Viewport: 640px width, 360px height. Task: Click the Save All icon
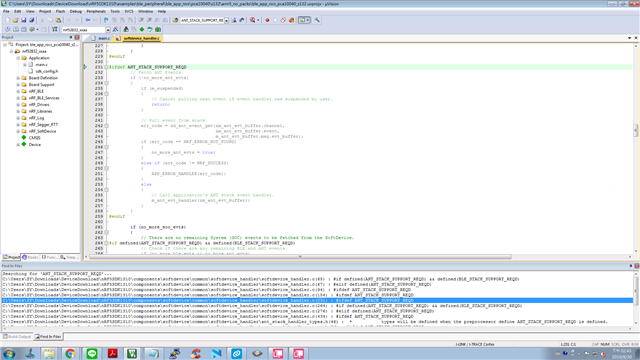(31, 20)
